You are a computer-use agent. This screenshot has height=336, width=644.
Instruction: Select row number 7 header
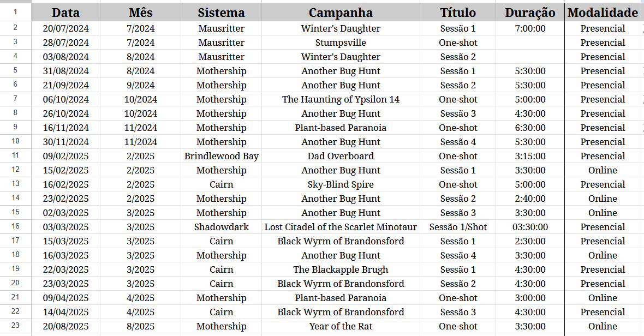15,99
